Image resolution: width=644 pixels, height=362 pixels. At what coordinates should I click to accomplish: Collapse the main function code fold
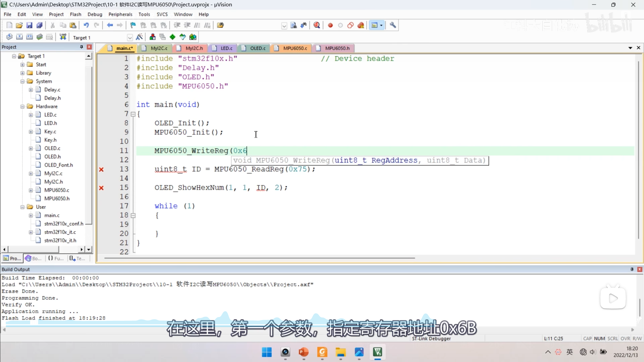click(x=133, y=114)
